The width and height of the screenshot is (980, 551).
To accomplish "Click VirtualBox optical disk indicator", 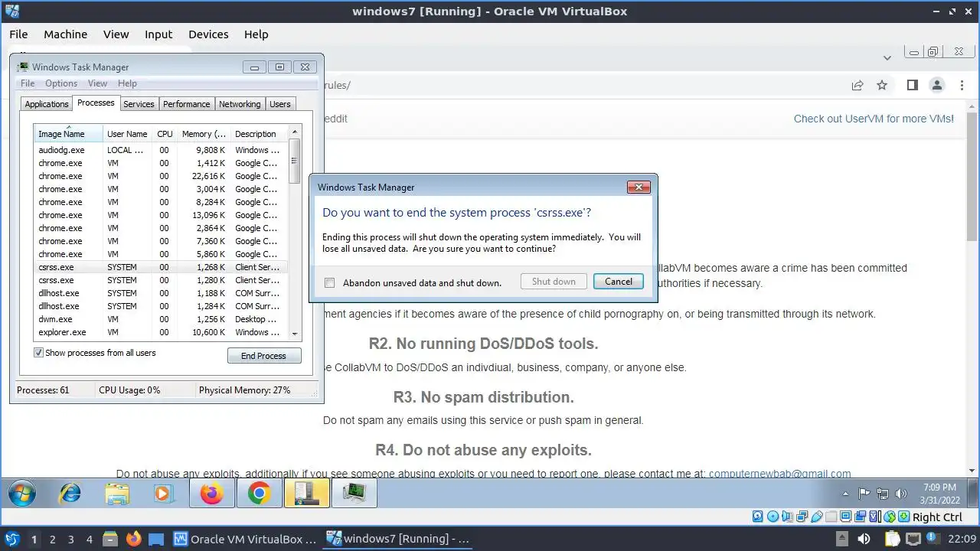I will point(773,517).
